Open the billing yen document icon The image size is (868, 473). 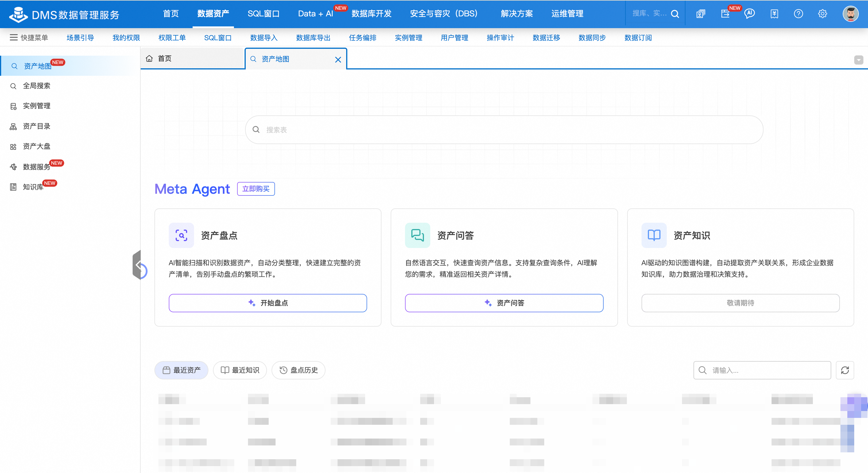pyautogui.click(x=774, y=14)
